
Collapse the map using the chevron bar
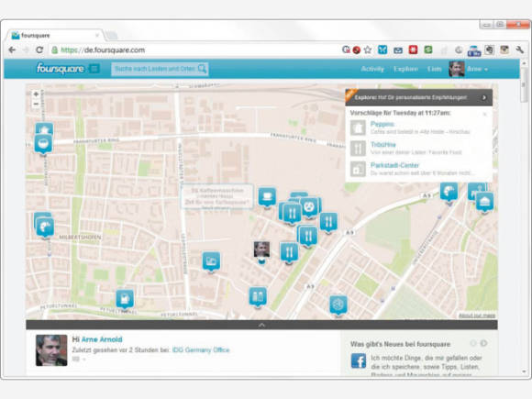click(261, 325)
